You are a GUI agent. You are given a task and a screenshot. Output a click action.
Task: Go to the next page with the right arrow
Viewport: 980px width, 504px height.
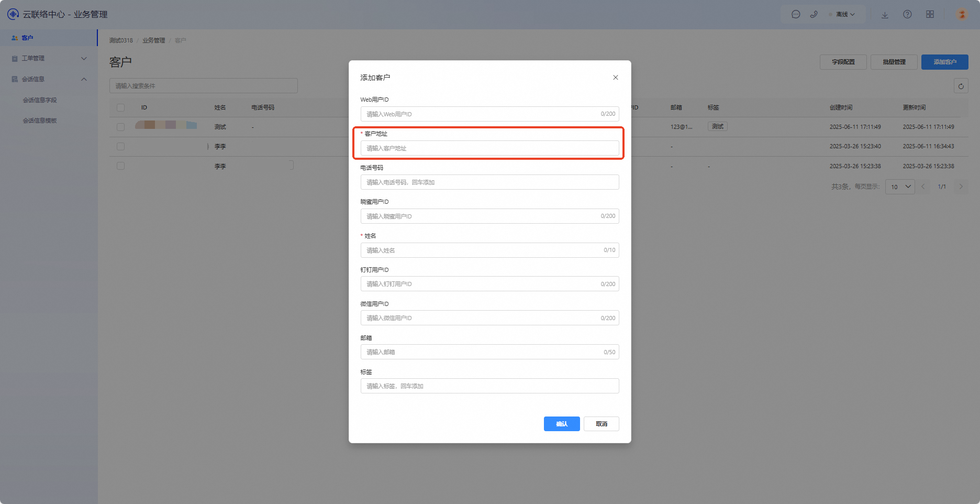tap(961, 187)
